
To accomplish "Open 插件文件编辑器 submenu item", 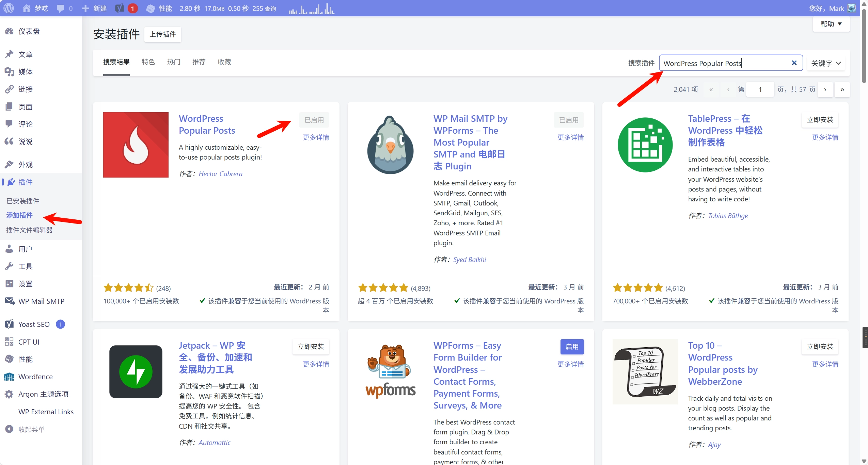I will pyautogui.click(x=29, y=230).
